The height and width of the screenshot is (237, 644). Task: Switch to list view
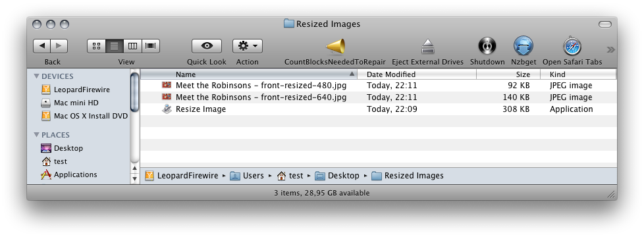click(x=115, y=46)
